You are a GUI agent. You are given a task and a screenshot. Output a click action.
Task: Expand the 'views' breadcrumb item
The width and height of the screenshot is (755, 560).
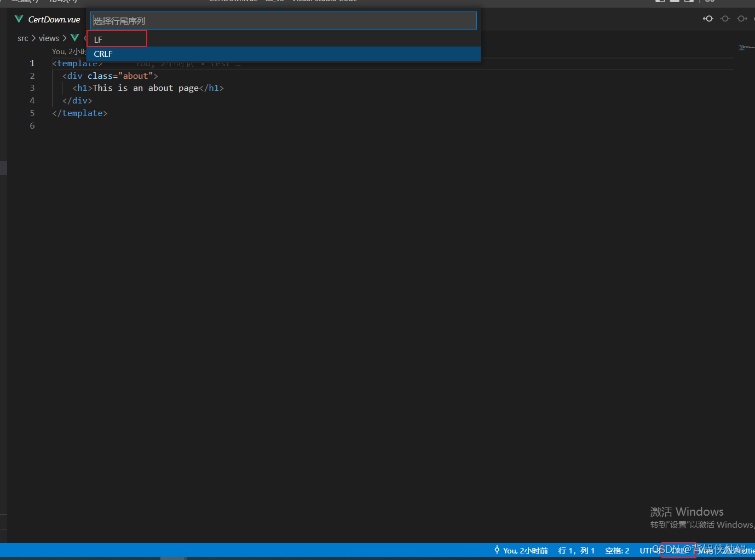[x=49, y=38]
